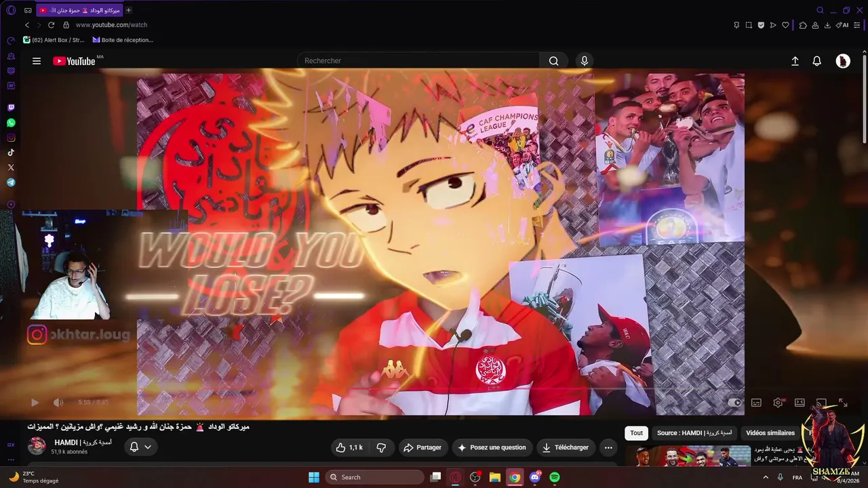Click the Windows taskbar Search box
Screen dimensions: 868x488
point(375,477)
